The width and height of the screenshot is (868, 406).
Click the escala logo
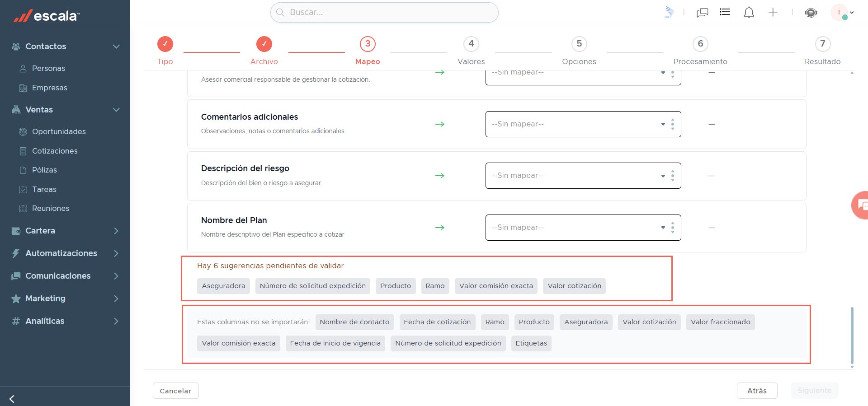click(47, 16)
